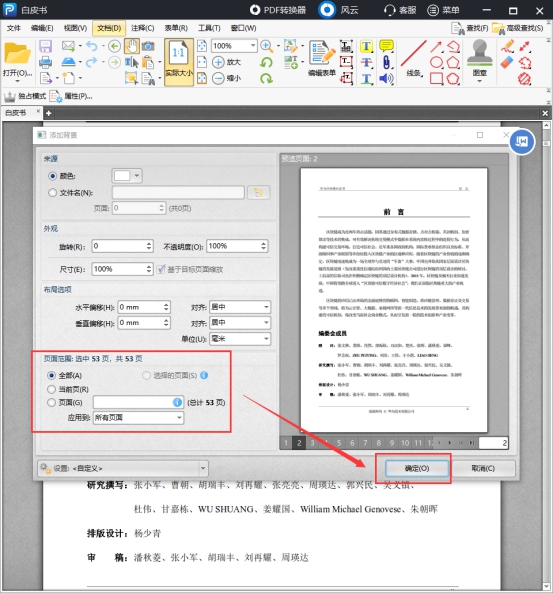The image size is (553, 593).
Task: Select preview page 5 in page strip
Action: [339, 443]
